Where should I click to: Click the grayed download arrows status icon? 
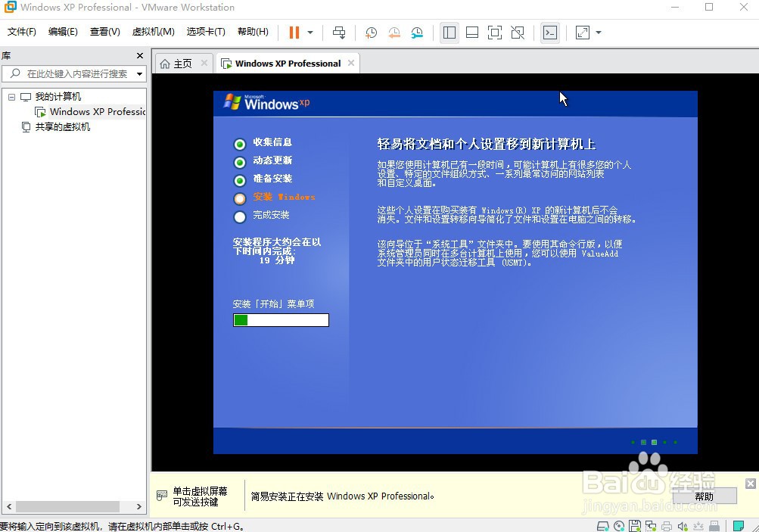[x=698, y=526]
